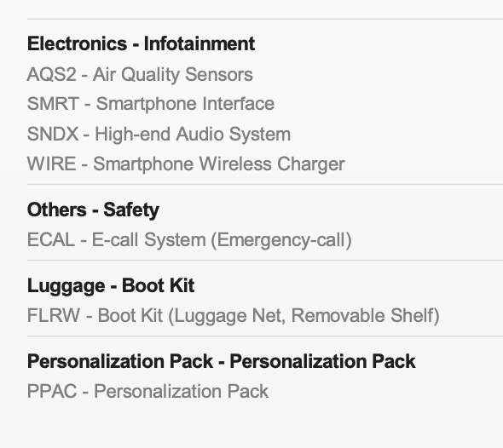This screenshot has width=503, height=448.
Task: Pick the Smartphone Wireless Charger text
Action: pyautogui.click(x=219, y=164)
